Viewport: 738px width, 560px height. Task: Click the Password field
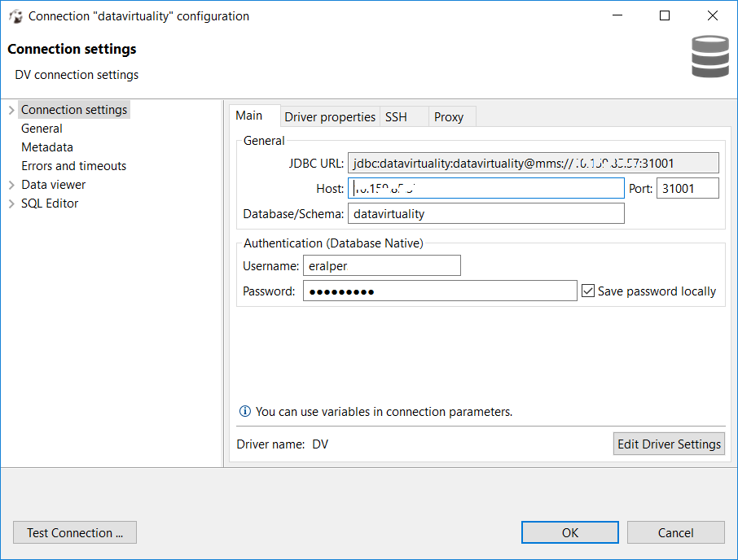[440, 291]
